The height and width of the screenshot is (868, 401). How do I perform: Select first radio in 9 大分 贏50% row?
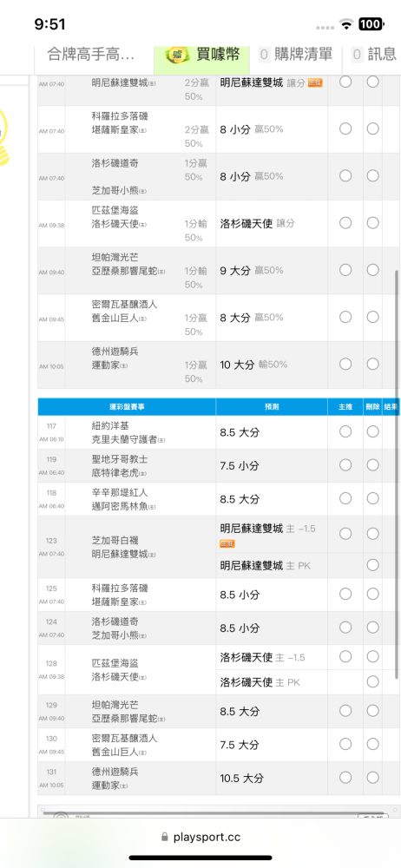345,270
